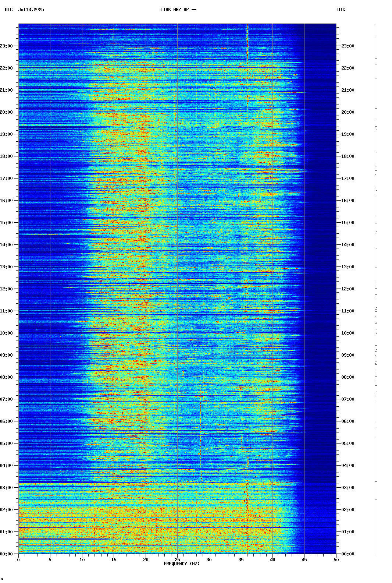Select frequency axis tick label '40'
Screen dimensions: 392x583
click(272, 560)
